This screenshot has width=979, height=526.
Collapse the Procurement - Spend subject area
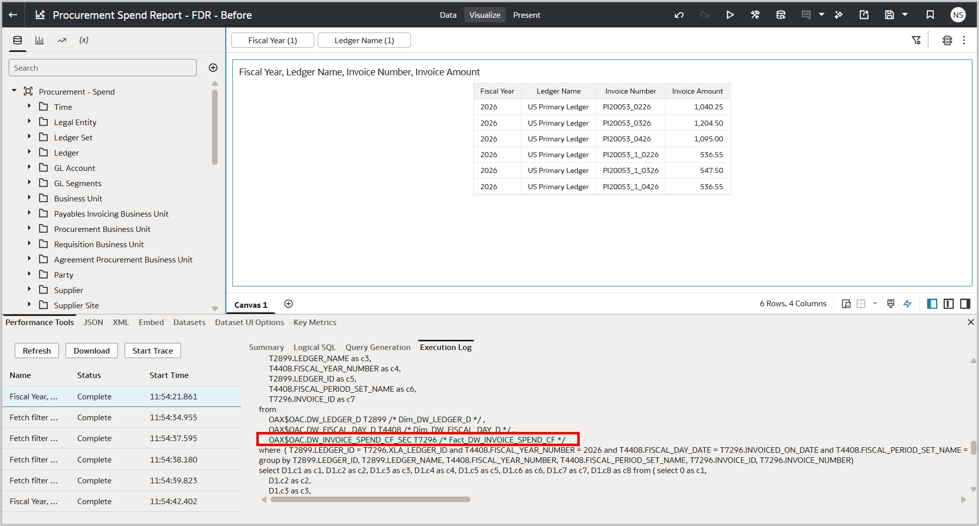pos(14,91)
